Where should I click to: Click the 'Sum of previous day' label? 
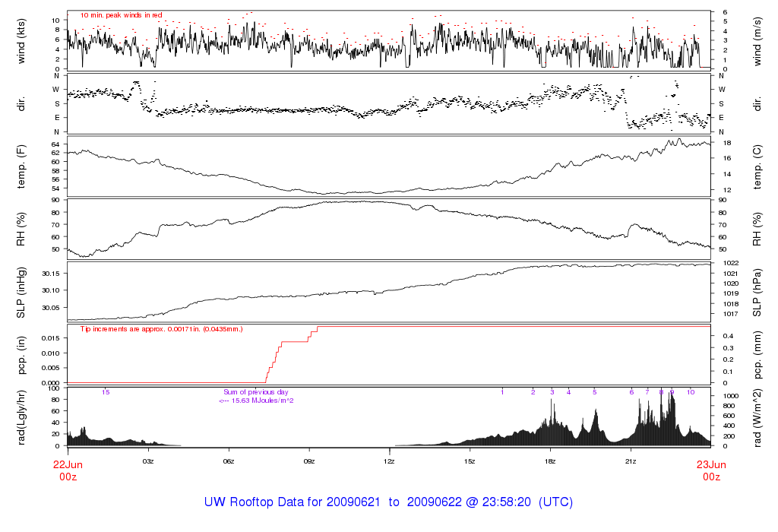tap(255, 392)
